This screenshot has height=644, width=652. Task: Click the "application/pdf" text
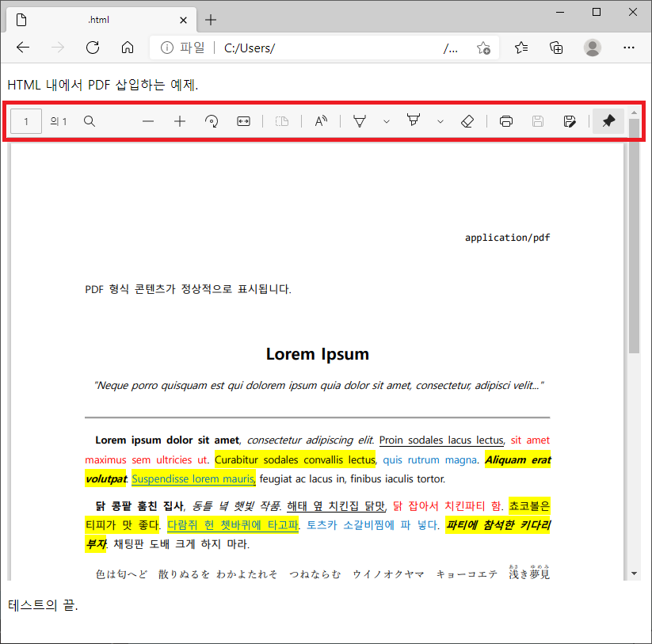507,238
